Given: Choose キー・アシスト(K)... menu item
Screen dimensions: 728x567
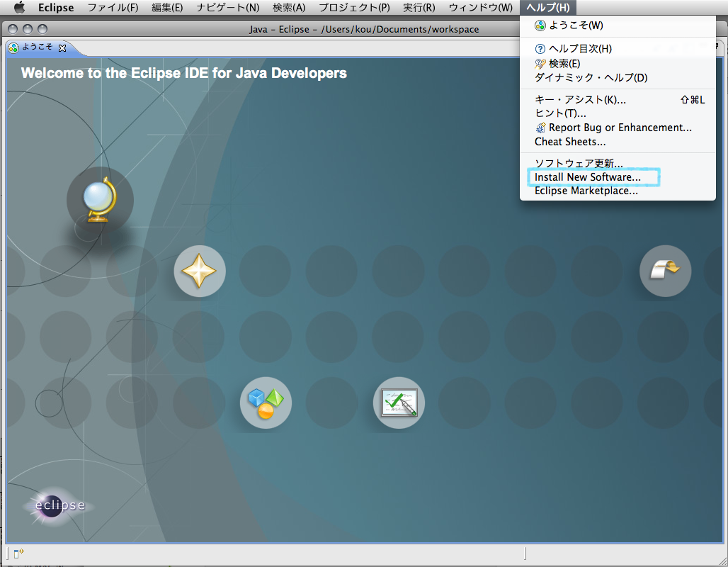Looking at the screenshot, I should point(618,99).
